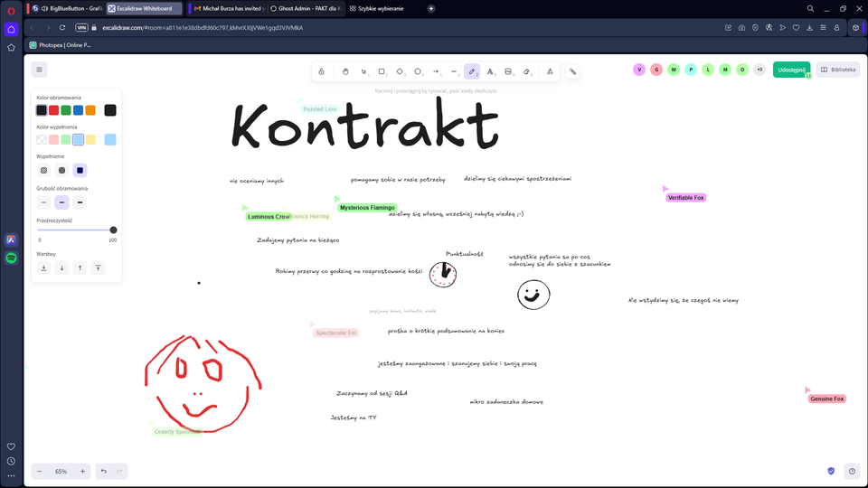Screen dimensions: 868x488
Task: Open the extra shapes tools menu
Action: pos(550,71)
